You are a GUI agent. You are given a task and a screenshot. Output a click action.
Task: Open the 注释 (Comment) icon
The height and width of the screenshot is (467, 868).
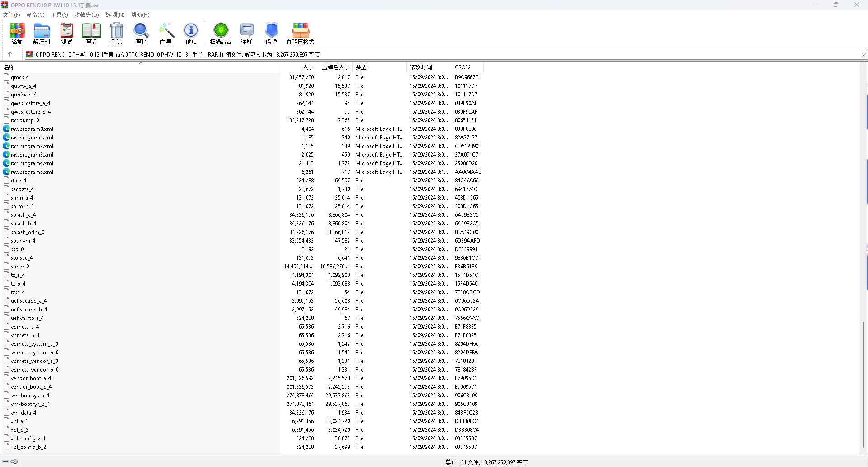click(246, 33)
